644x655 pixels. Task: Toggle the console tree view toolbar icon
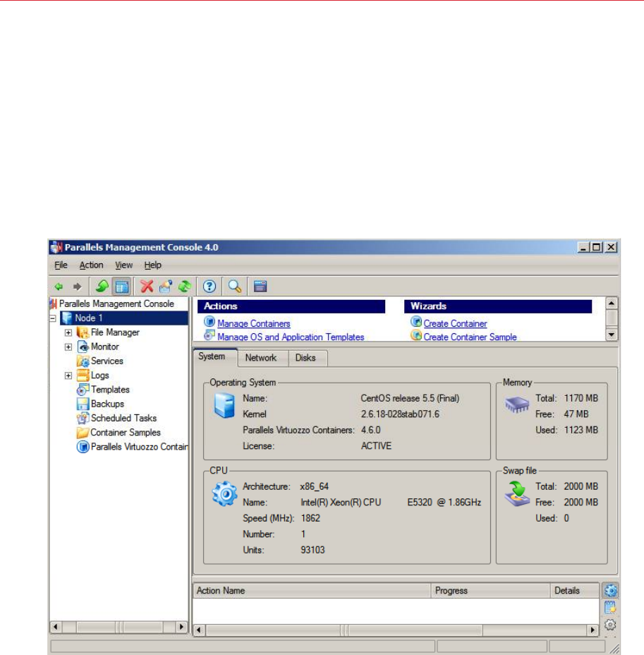pos(122,287)
